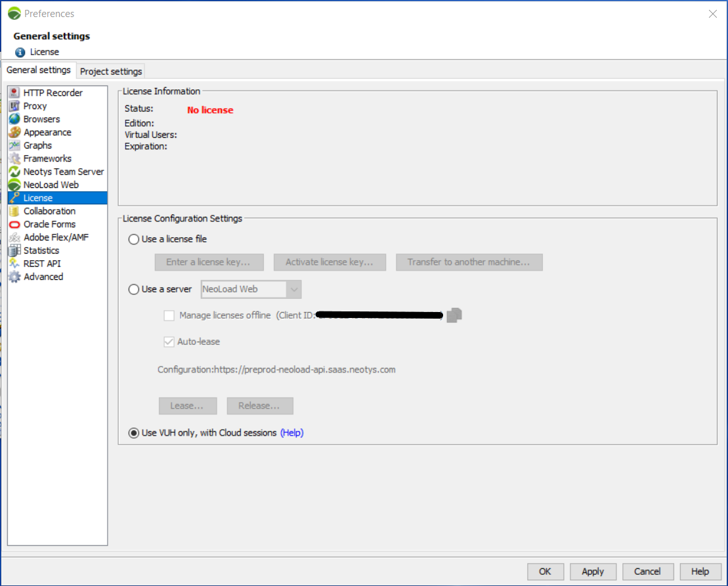Viewport: 728px width, 586px height.
Task: Switch to the Project settings tab
Action: [111, 71]
